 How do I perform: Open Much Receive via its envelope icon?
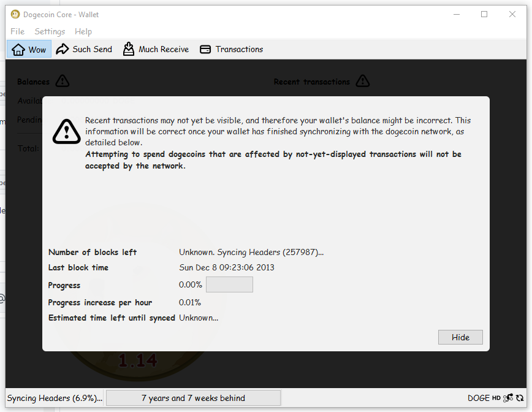[128, 49]
